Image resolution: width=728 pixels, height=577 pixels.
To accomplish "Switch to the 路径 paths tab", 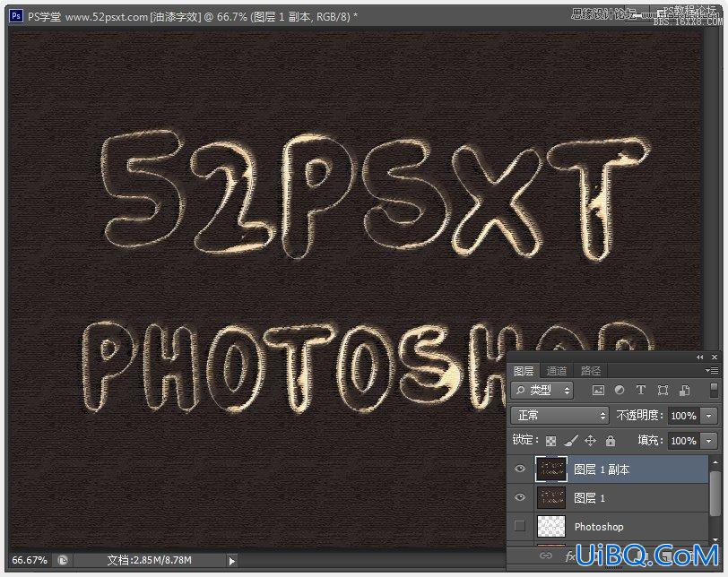I will click(x=591, y=371).
